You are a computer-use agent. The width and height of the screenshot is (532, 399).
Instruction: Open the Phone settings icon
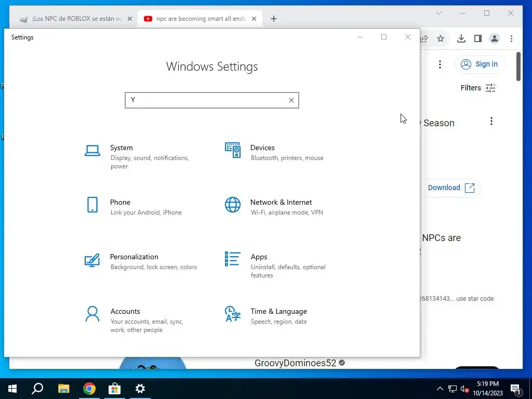click(x=92, y=205)
